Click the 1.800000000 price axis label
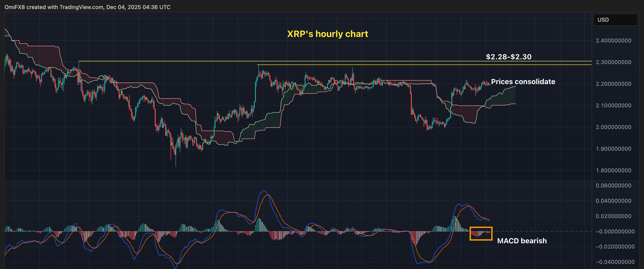The image size is (644, 269). click(613, 170)
